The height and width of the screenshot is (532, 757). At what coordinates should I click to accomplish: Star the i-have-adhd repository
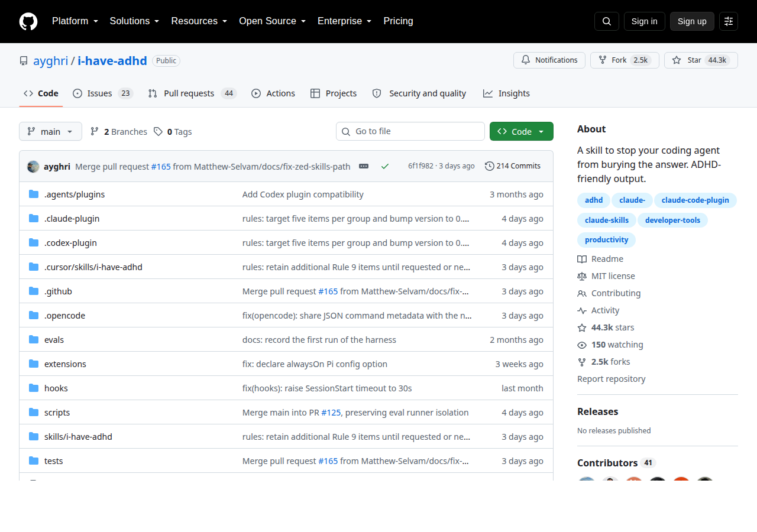tap(701, 60)
